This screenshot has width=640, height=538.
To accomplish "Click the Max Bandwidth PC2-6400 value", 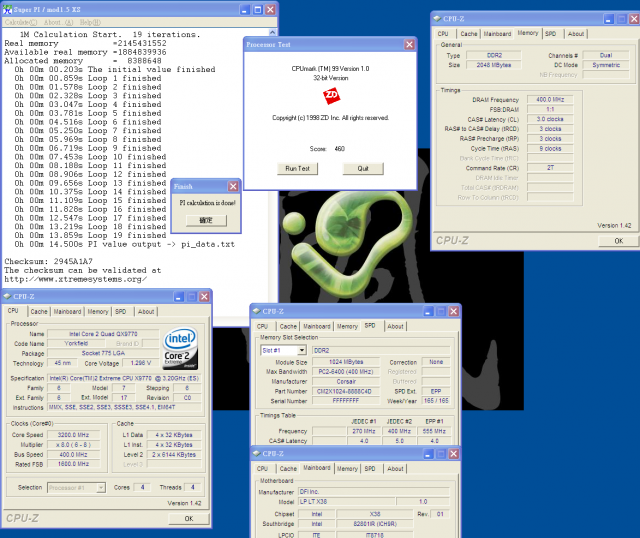I will coord(346,371).
